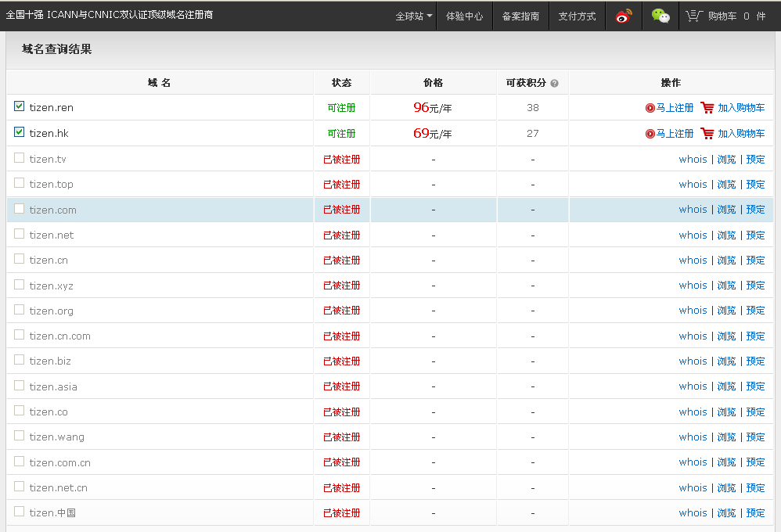
Task: Click points value 38
Action: (532, 108)
